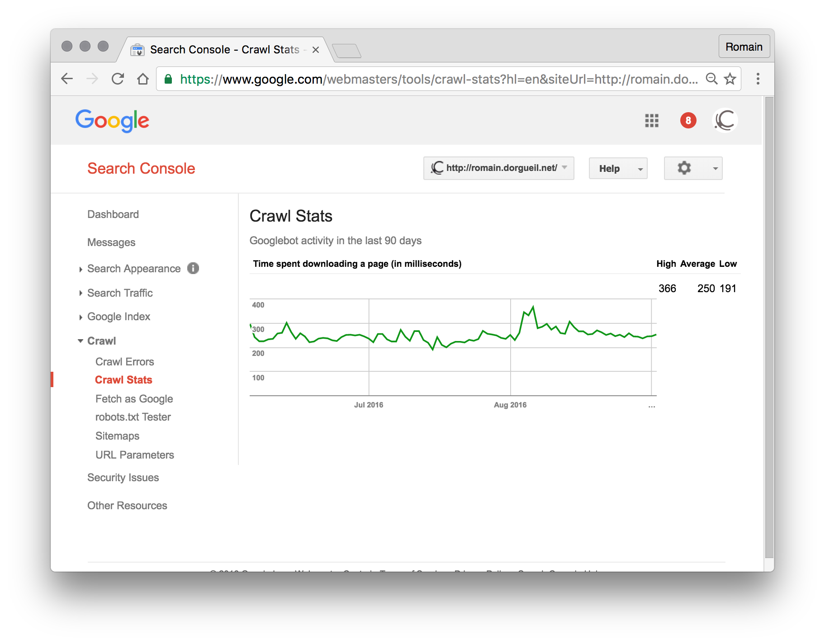
Task: Open the Help menu
Action: click(618, 168)
